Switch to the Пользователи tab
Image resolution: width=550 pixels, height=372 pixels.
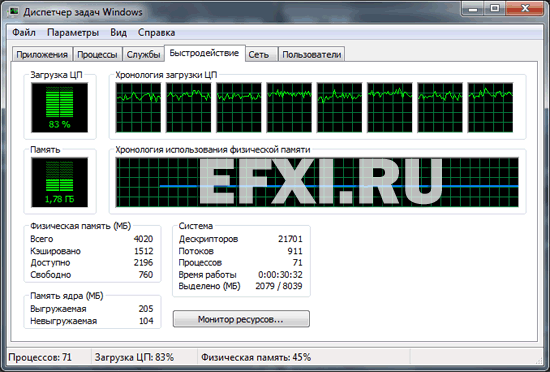coord(311,55)
